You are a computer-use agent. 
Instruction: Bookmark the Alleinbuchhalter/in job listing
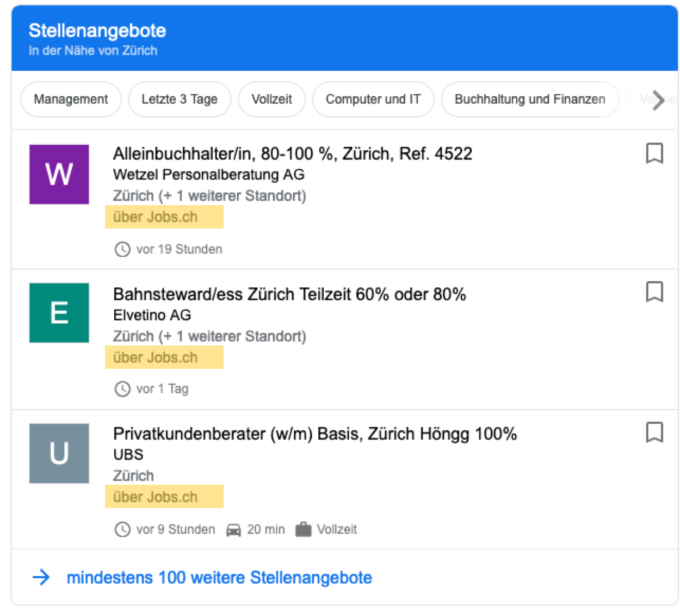tap(654, 154)
